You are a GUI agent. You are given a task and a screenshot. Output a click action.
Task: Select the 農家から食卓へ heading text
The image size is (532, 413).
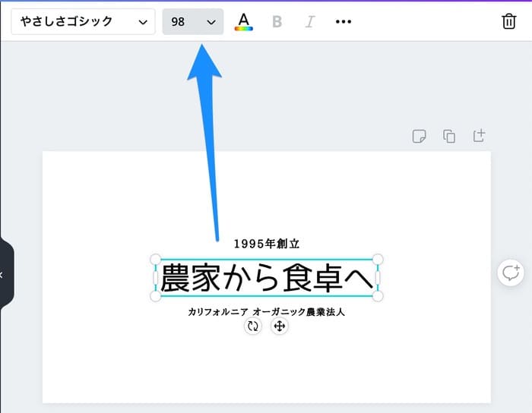266,278
